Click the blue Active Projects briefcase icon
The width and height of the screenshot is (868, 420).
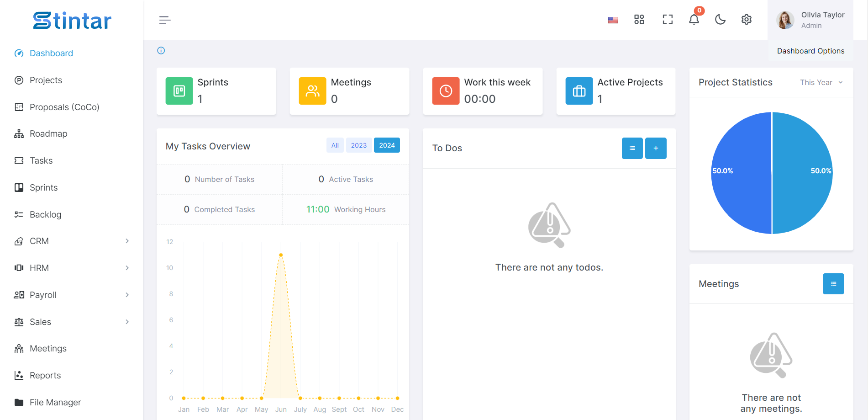[x=579, y=91]
